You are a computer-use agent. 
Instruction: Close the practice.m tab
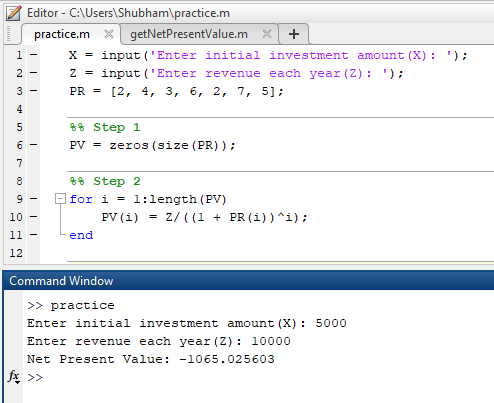(109, 34)
